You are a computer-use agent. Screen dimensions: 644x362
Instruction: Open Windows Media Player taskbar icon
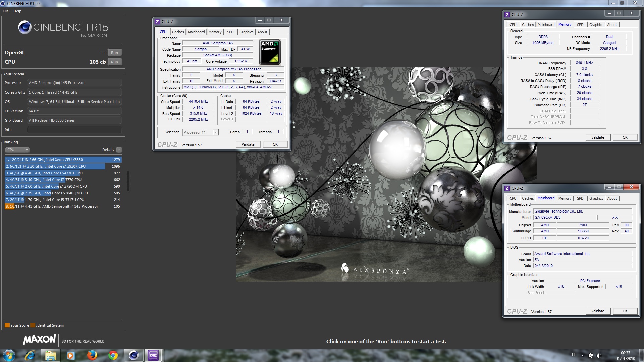tap(71, 355)
